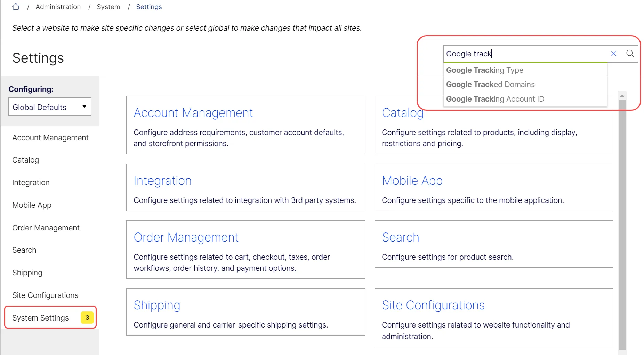644x355 pixels.
Task: Click the product search description text
Action: tap(448, 257)
